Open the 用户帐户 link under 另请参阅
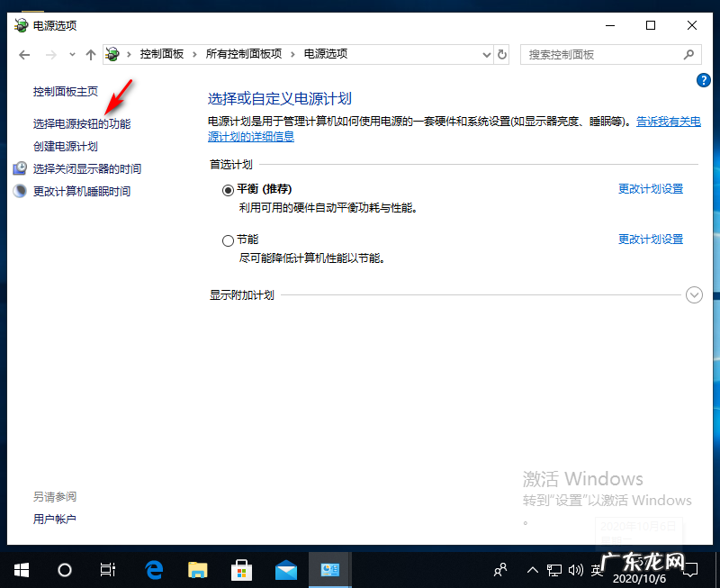Image resolution: width=720 pixels, height=588 pixels. coord(54,518)
